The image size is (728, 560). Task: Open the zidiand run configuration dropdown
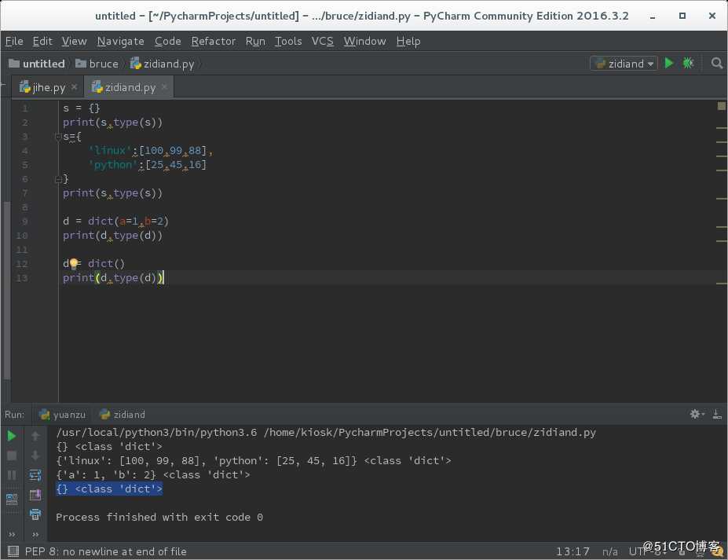(x=624, y=63)
